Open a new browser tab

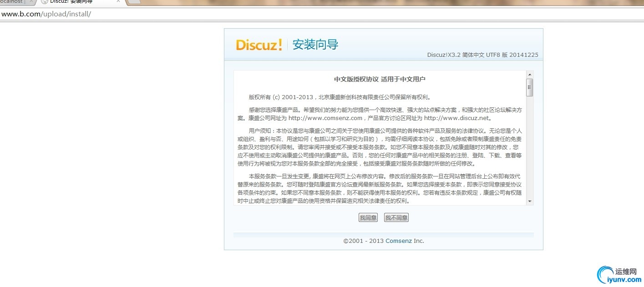[x=134, y=2]
